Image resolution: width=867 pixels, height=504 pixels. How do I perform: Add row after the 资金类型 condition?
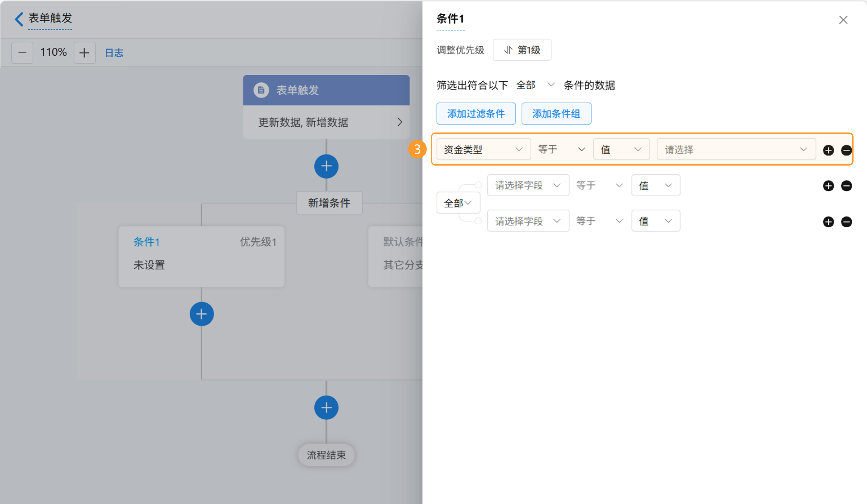pos(828,150)
